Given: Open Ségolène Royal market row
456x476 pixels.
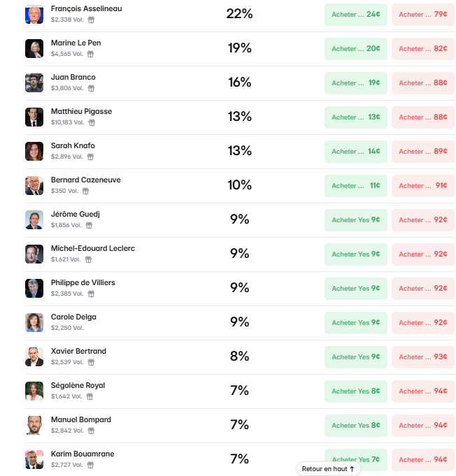Looking at the screenshot, I should (240, 391).
